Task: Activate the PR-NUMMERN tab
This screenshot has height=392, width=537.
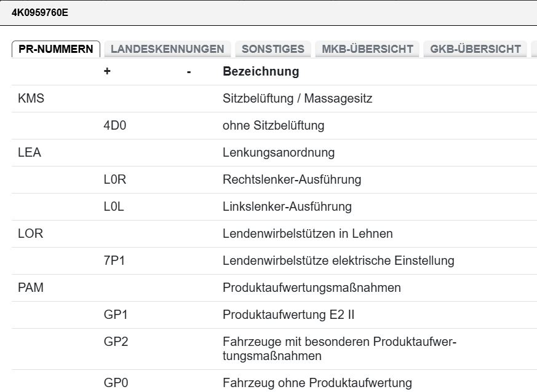Action: coord(56,49)
